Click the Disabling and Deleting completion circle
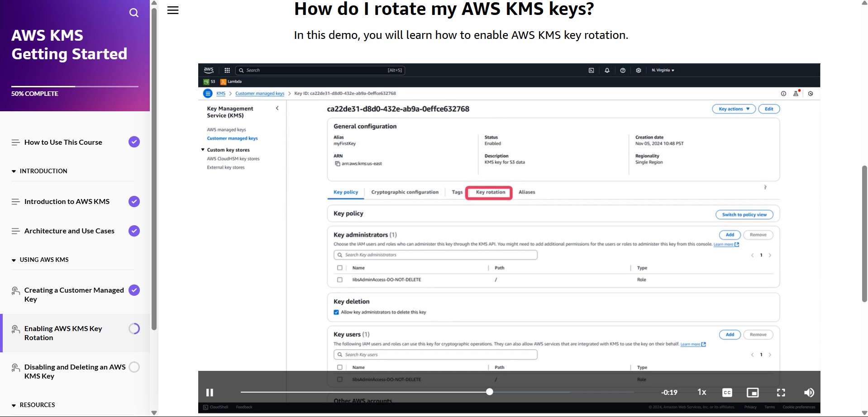The image size is (868, 417). (x=134, y=367)
